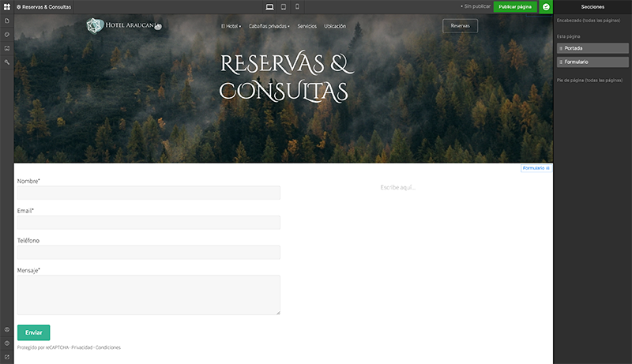The image size is (632, 364).
Task: Open the Media images icon in left sidebar
Action: tap(7, 48)
